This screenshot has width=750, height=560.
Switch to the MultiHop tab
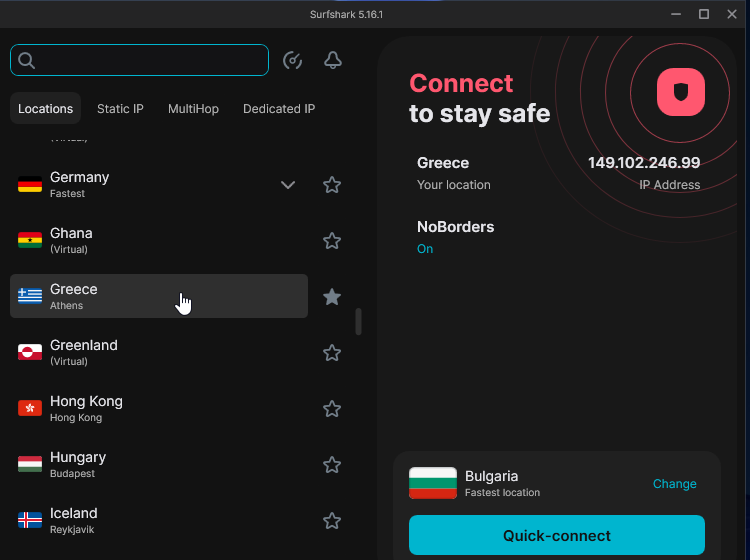click(193, 109)
